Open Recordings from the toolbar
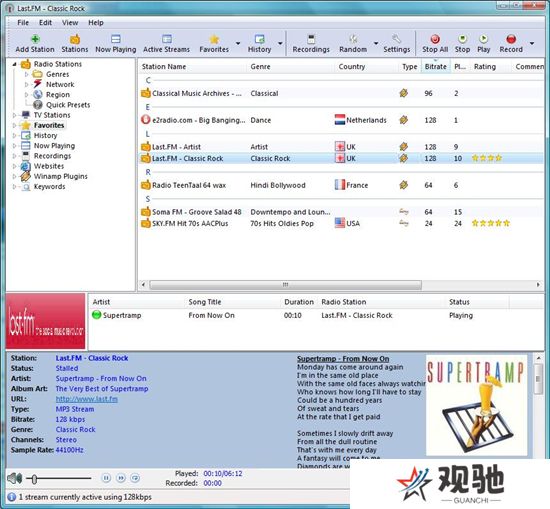 (311, 43)
